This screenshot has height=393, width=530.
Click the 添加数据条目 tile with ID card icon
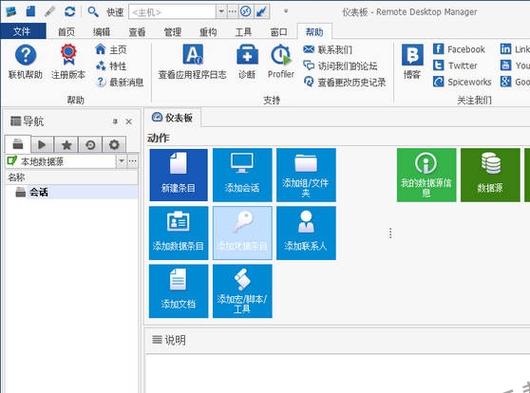(x=178, y=233)
